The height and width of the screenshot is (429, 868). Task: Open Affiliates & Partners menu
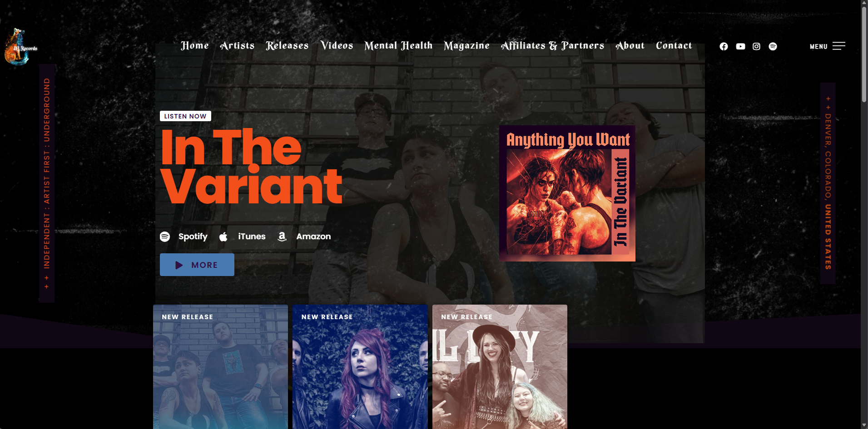(552, 45)
